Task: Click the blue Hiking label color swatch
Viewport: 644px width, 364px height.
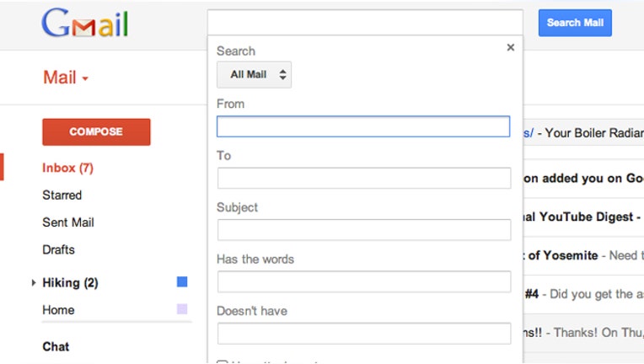Action: point(182,281)
